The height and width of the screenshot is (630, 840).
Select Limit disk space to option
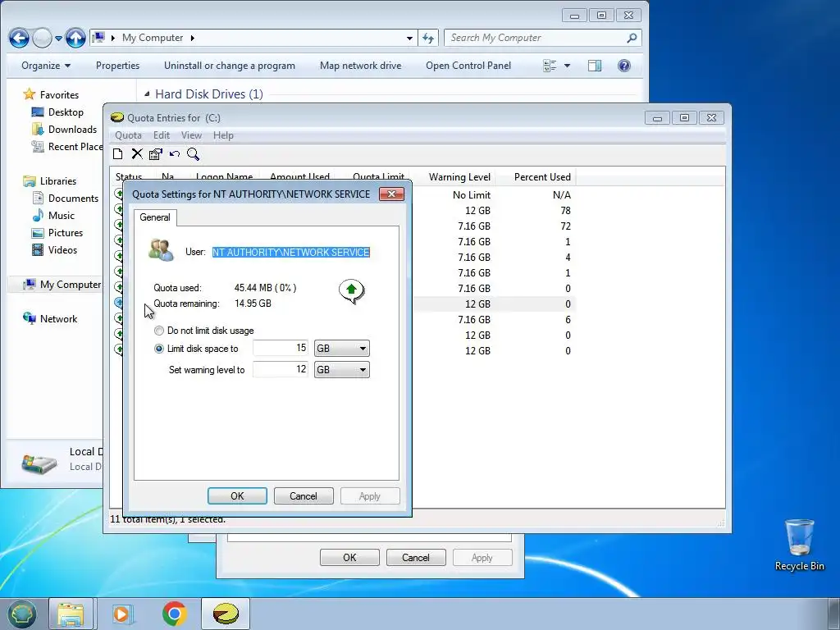click(196, 349)
